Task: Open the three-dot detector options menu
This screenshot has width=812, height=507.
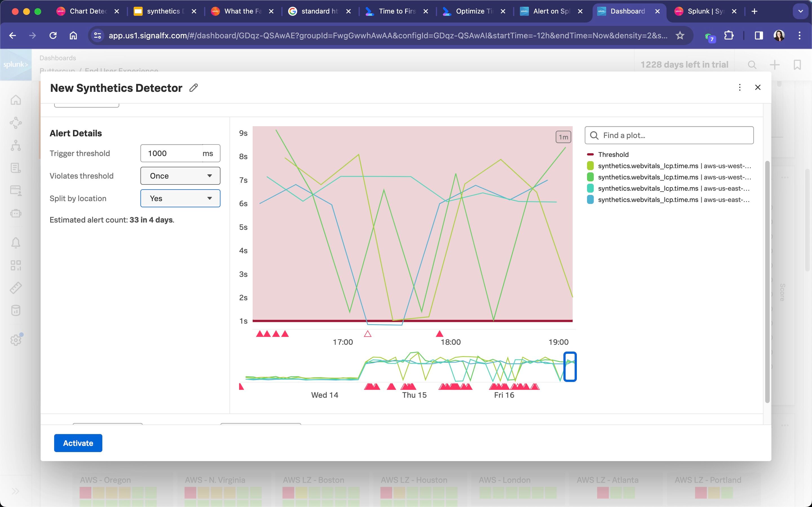Action: (740, 88)
